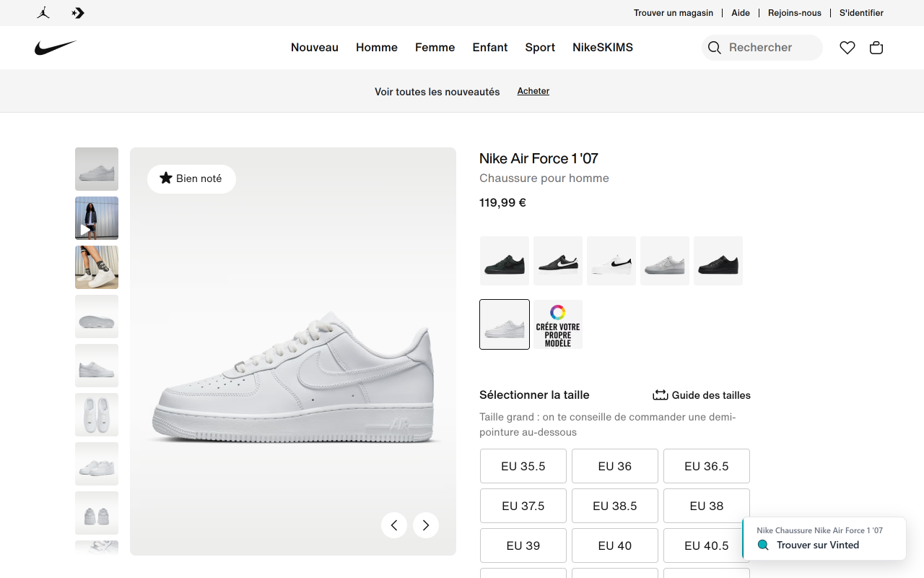Viewport: 924px width, 578px height.
Task: Choose the white with black swoosh colorway
Action: click(611, 261)
